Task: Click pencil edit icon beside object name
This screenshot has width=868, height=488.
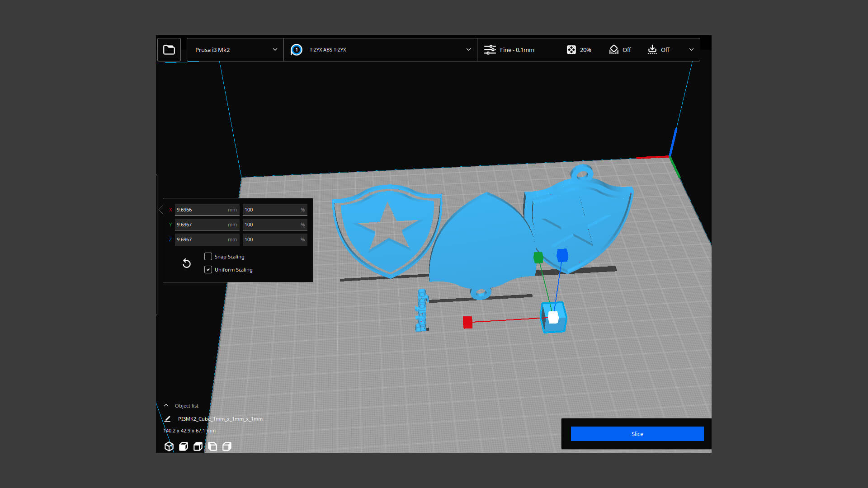Action: pos(167,419)
